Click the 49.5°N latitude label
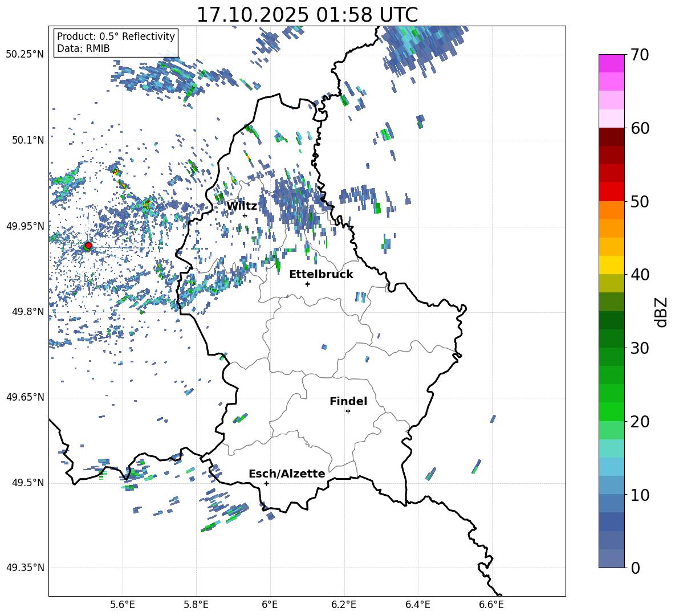 pyautogui.click(x=28, y=483)
